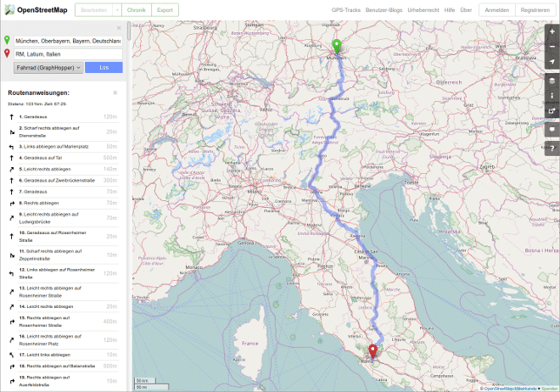Open the map key info panel
560x392 pixels.
[x=552, y=95]
